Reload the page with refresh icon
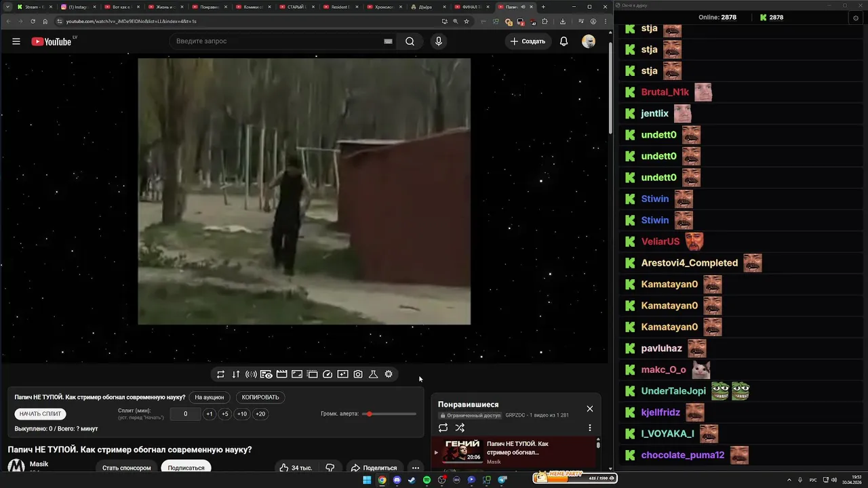Viewport: 868px width, 488px height. point(33,21)
